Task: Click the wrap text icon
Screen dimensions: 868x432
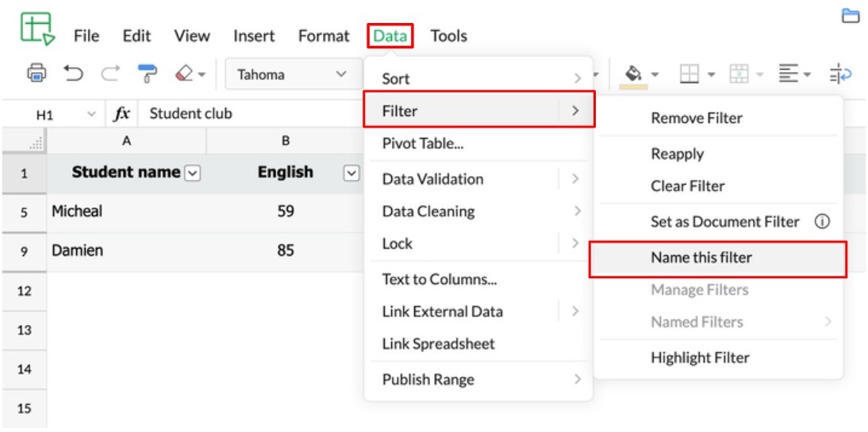Action: coord(840,75)
